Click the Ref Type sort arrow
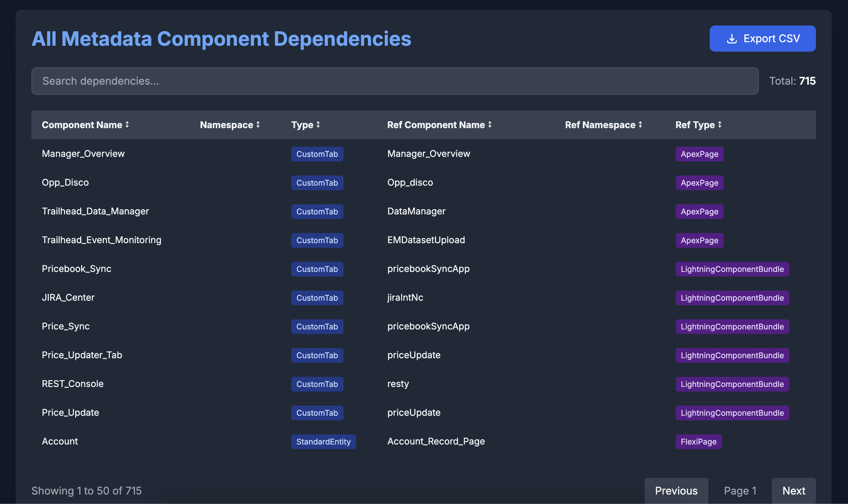 point(720,125)
